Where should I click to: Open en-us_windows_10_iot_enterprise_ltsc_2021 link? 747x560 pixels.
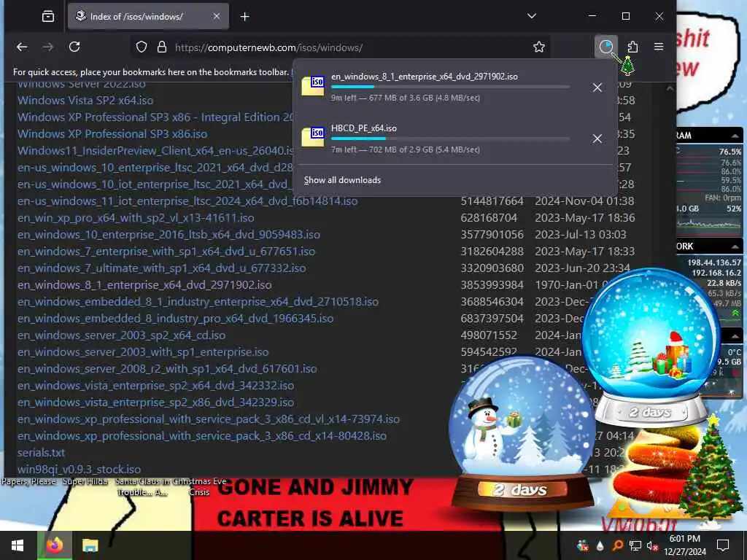tap(155, 184)
